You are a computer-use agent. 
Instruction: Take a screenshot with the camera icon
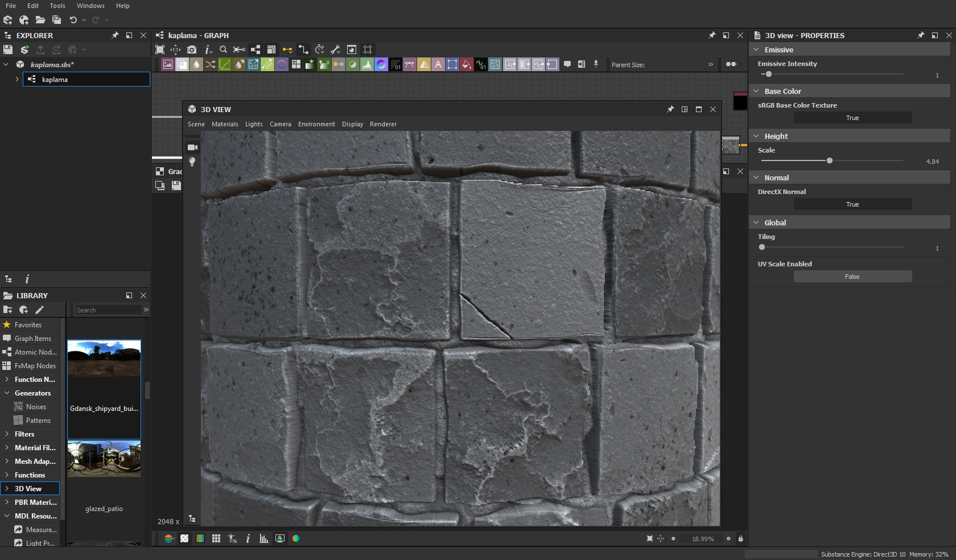[192, 50]
